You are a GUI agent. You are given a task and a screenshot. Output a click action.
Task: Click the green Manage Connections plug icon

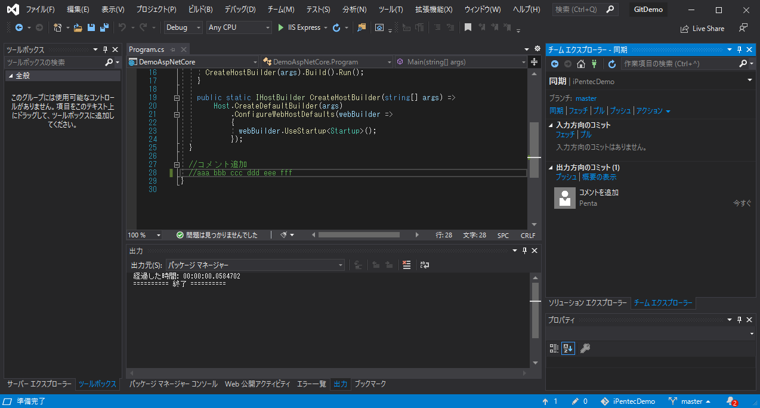click(x=594, y=63)
